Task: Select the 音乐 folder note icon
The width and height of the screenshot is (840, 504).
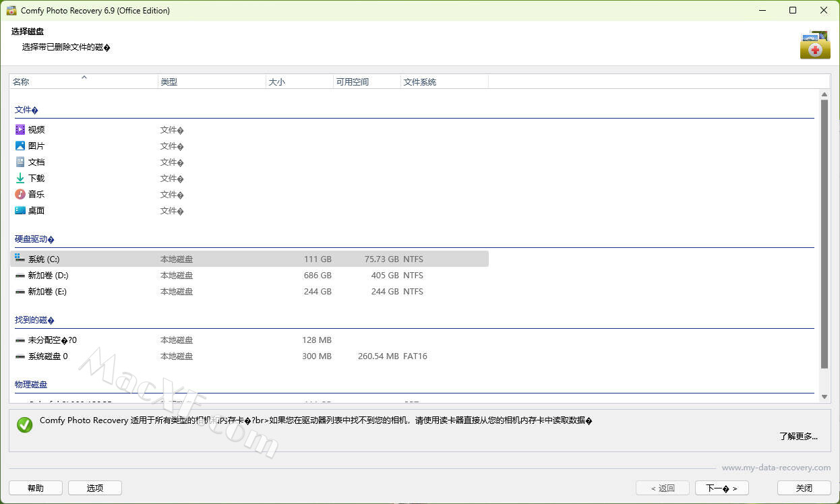Action: tap(20, 194)
